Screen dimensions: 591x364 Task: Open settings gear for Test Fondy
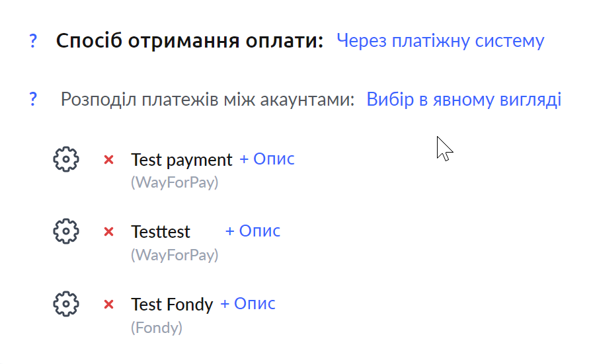(x=66, y=304)
